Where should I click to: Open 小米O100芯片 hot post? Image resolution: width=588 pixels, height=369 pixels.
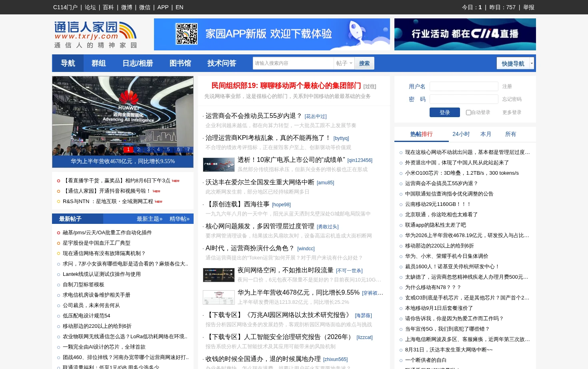(x=462, y=173)
